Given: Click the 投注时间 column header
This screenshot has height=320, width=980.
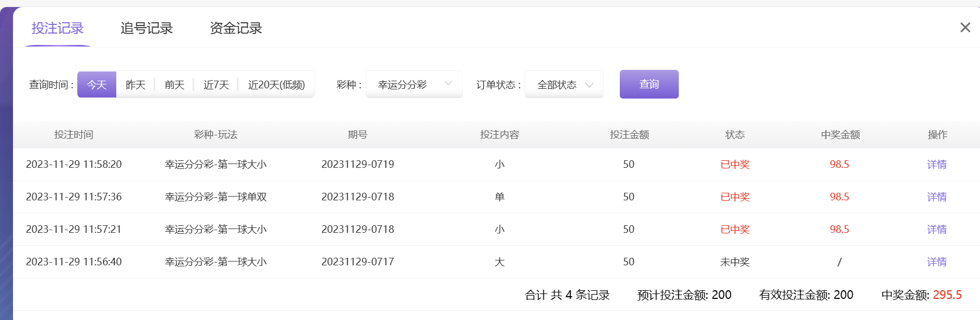Looking at the screenshot, I should pyautogui.click(x=74, y=135).
